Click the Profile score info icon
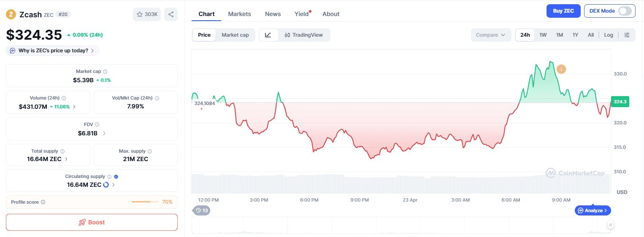This screenshot has width=644, height=237. click(x=43, y=202)
